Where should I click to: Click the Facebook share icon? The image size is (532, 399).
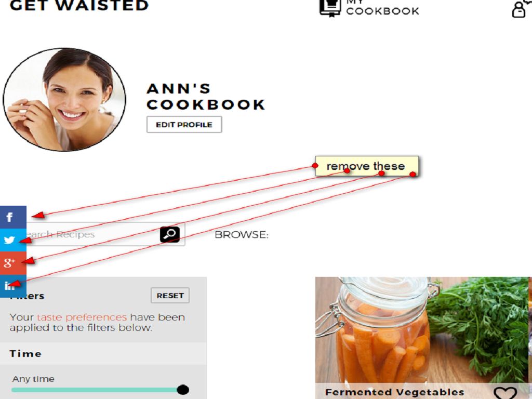pyautogui.click(x=13, y=217)
